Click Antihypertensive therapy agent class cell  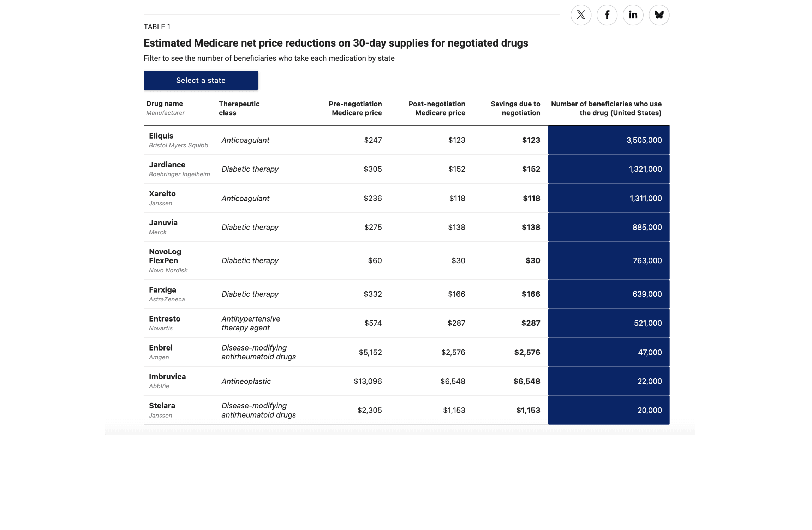point(251,323)
